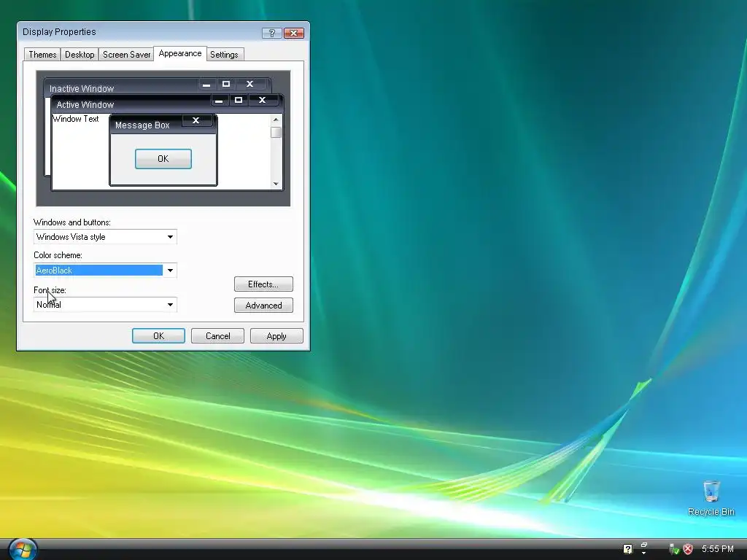
Task: Switch to the Themes tab
Action: point(42,54)
